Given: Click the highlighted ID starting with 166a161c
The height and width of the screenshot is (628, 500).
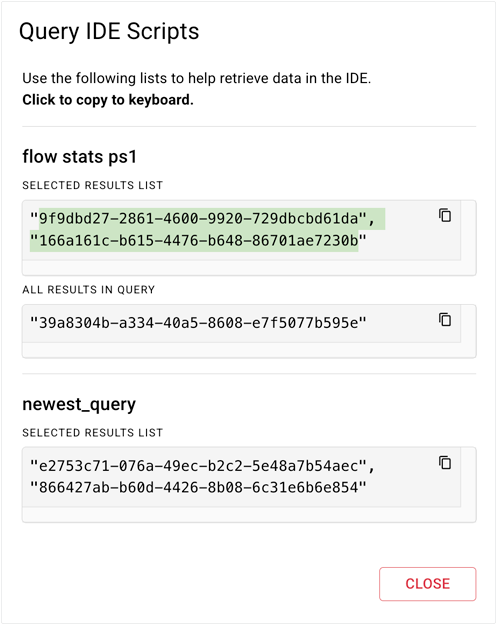Looking at the screenshot, I should (200, 242).
